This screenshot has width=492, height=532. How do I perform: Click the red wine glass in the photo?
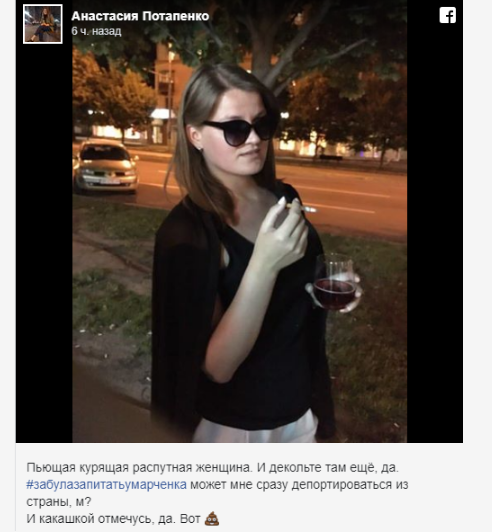tap(335, 283)
